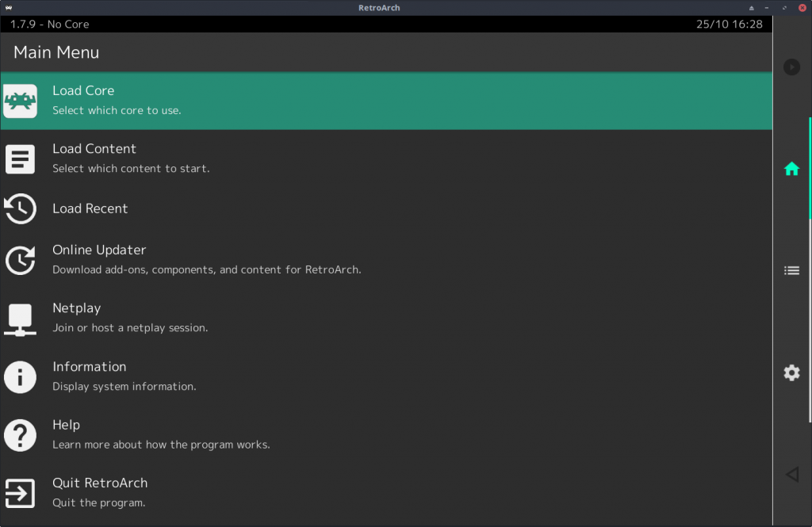Viewport: 812px width, 527px height.
Task: Select Quit RetroArch entry text
Action: pos(100,483)
